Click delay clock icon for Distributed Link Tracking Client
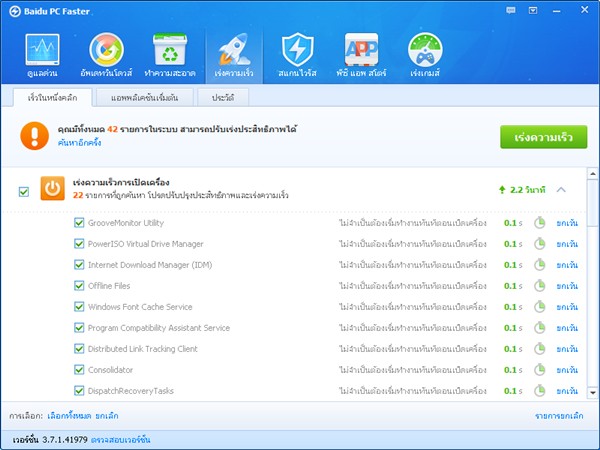Viewport: 600px width, 450px height. (540, 349)
